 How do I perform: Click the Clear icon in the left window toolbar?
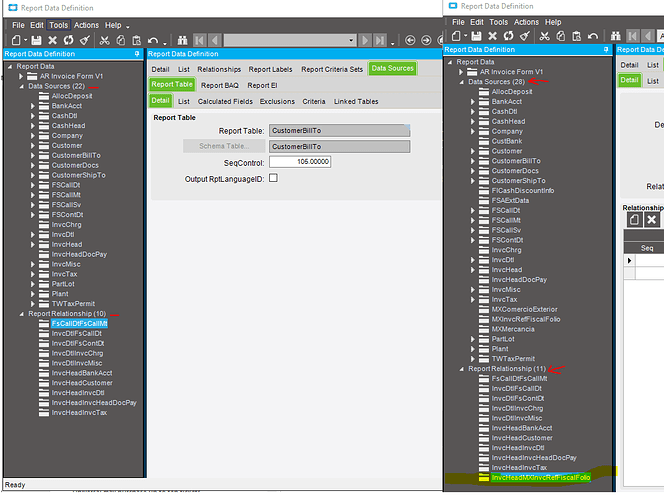(x=85, y=40)
